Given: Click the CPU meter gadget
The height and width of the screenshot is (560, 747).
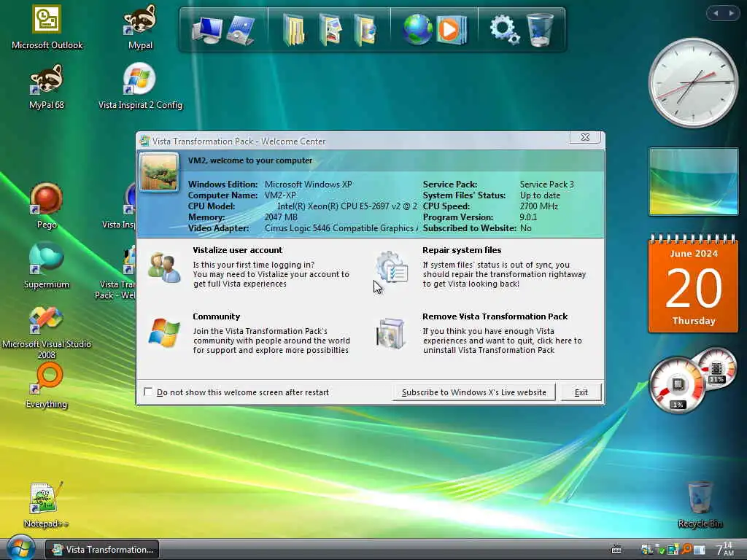Looking at the screenshot, I should point(677,385).
